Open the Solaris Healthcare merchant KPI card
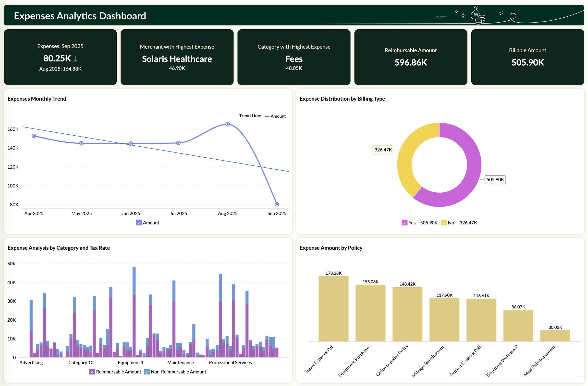This screenshot has width=588, height=386. tap(177, 57)
